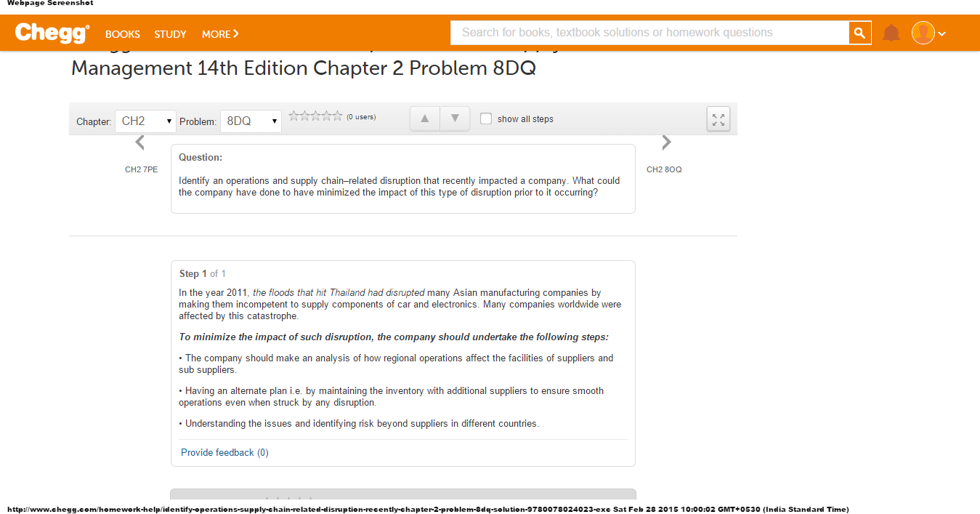Go to the next step with the down arrow

[x=455, y=119]
